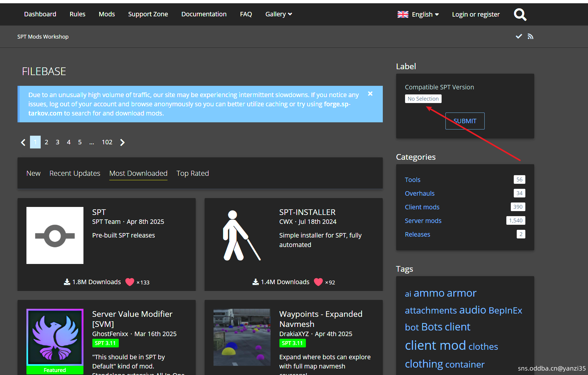588x375 pixels.
Task: Go to page 3
Action: (x=58, y=142)
